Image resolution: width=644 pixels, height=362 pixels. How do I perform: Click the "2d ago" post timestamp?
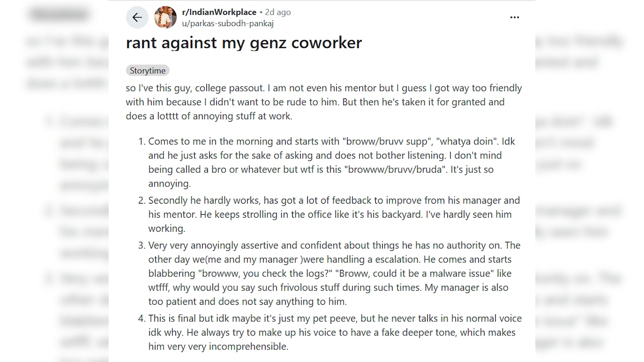pos(278,12)
